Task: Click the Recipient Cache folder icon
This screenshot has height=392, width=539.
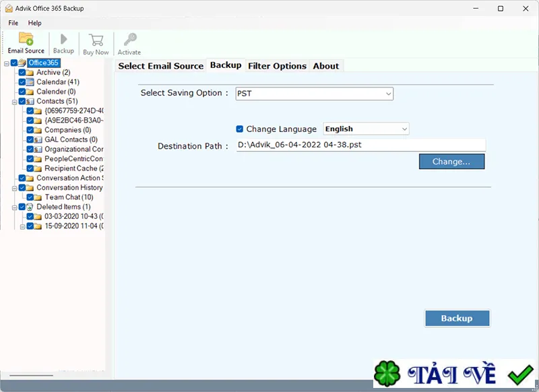Action: (38, 168)
